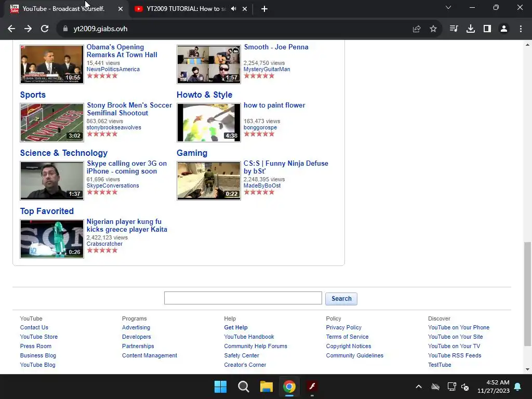Close the YouTube - Broadcast Yourself tab

(x=121, y=9)
